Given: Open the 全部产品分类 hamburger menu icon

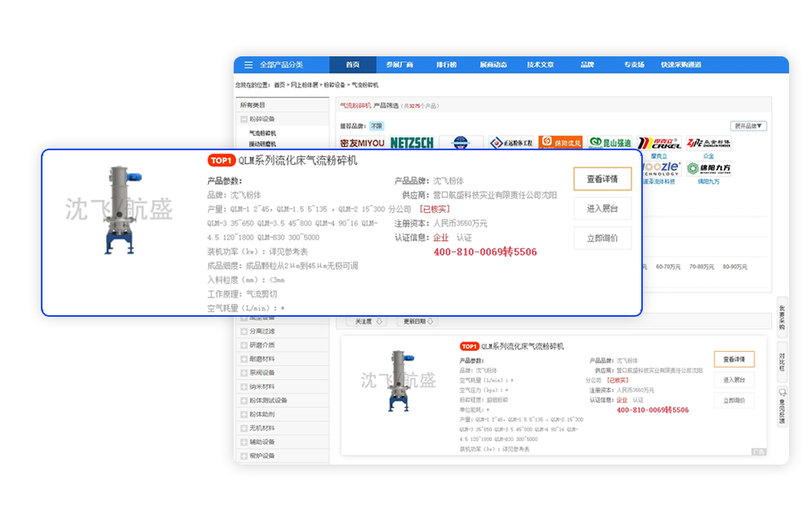Looking at the screenshot, I should (248, 65).
